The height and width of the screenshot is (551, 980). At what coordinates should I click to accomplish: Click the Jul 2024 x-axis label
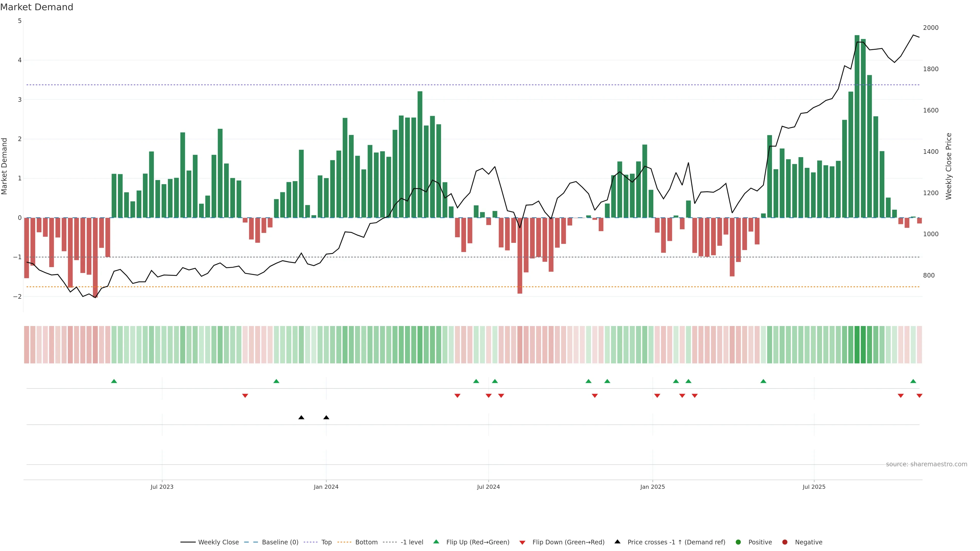tap(488, 487)
